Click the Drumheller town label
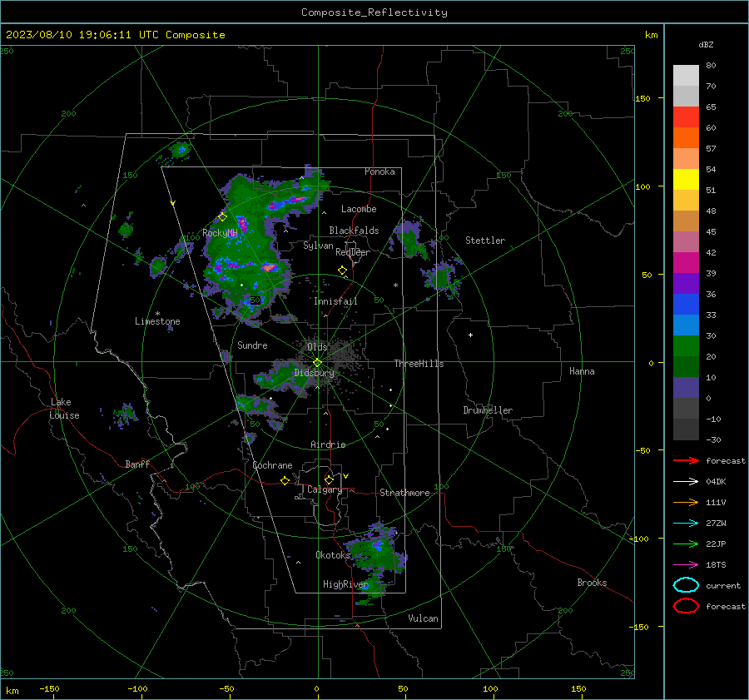 (x=487, y=410)
